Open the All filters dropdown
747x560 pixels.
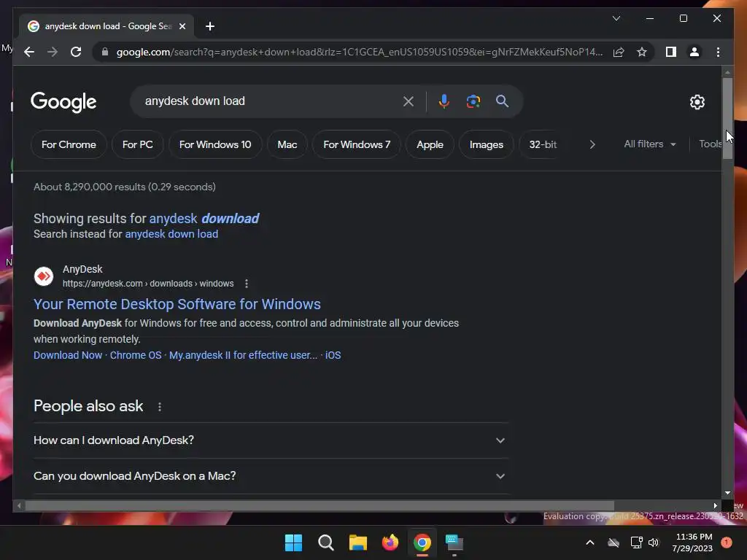tap(650, 144)
